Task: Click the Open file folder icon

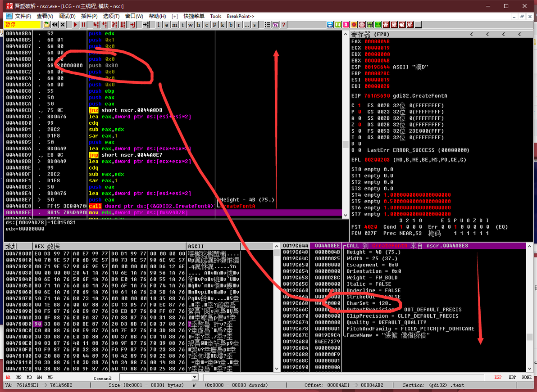Action: point(46,25)
